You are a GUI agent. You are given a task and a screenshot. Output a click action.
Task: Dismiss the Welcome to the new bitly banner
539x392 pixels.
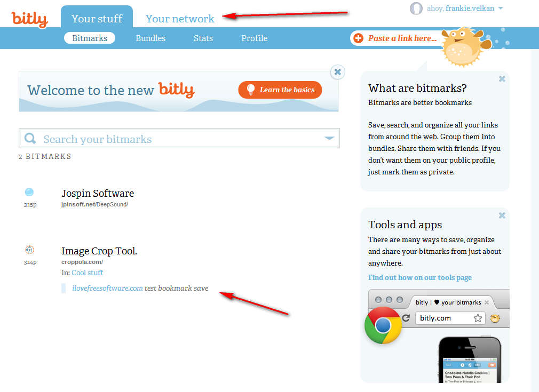[x=338, y=72]
